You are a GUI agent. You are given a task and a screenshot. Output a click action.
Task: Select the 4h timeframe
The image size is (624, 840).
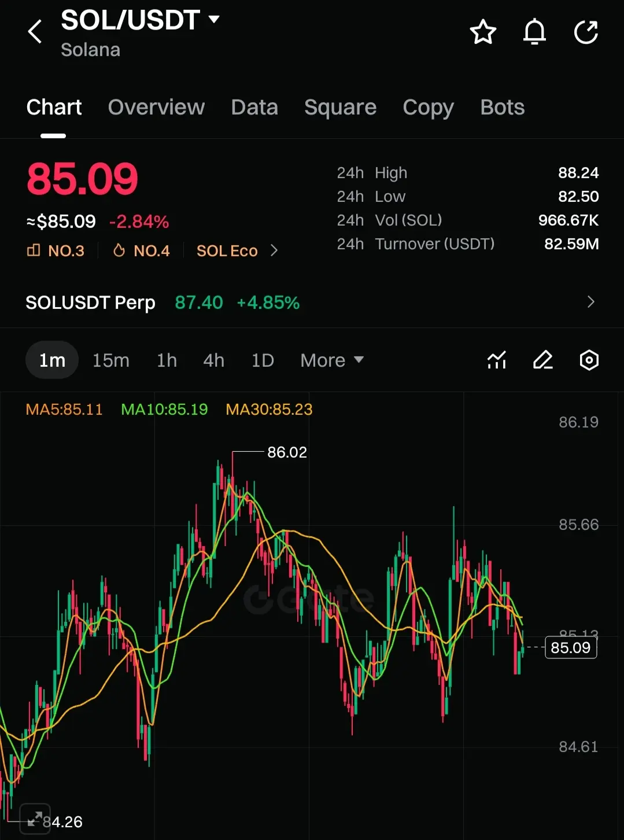(x=213, y=360)
